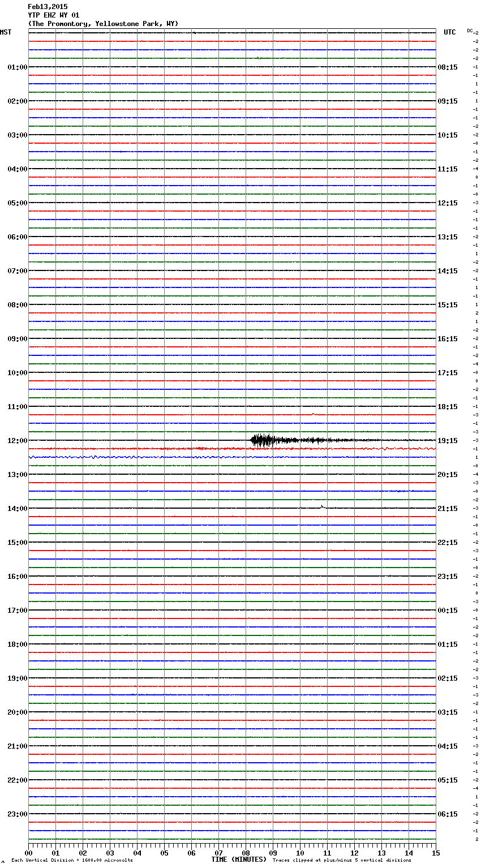The height and width of the screenshot is (868, 481).
Task: Click minute 08 on bottom axis
Action: tap(246, 853)
